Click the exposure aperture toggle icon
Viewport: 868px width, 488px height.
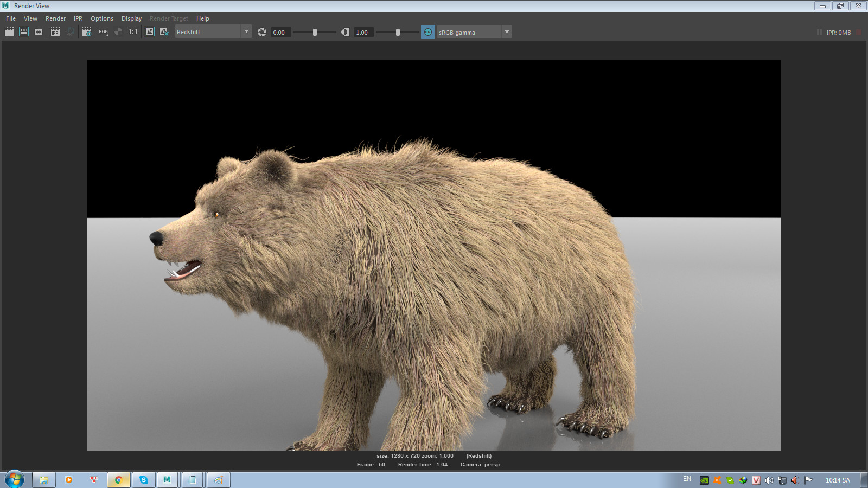(x=262, y=31)
